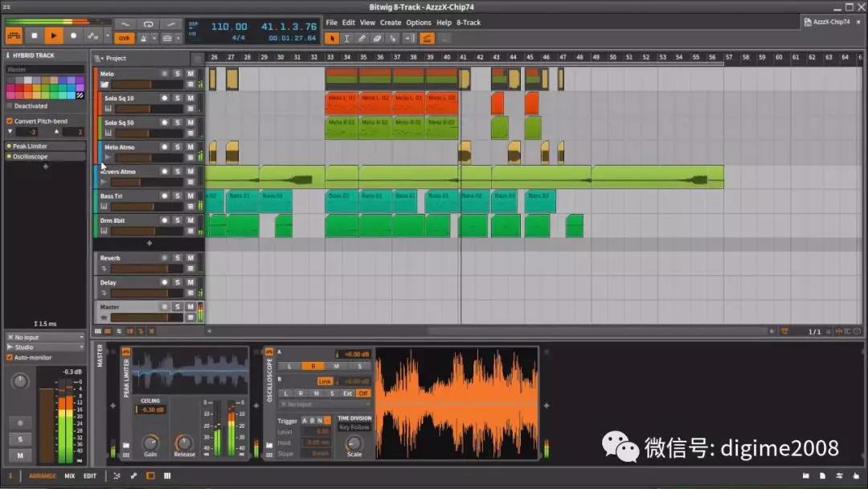Open the No input dropdown in inspector
868x489 pixels.
point(45,337)
